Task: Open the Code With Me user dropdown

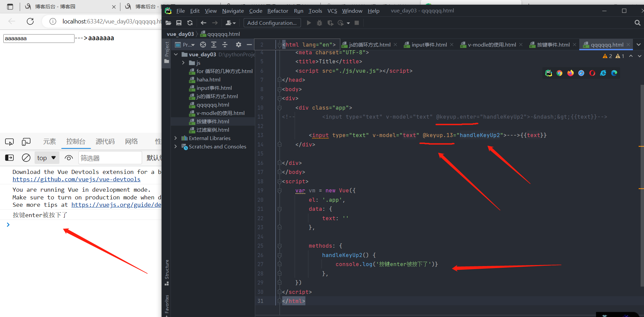Action: (231, 23)
